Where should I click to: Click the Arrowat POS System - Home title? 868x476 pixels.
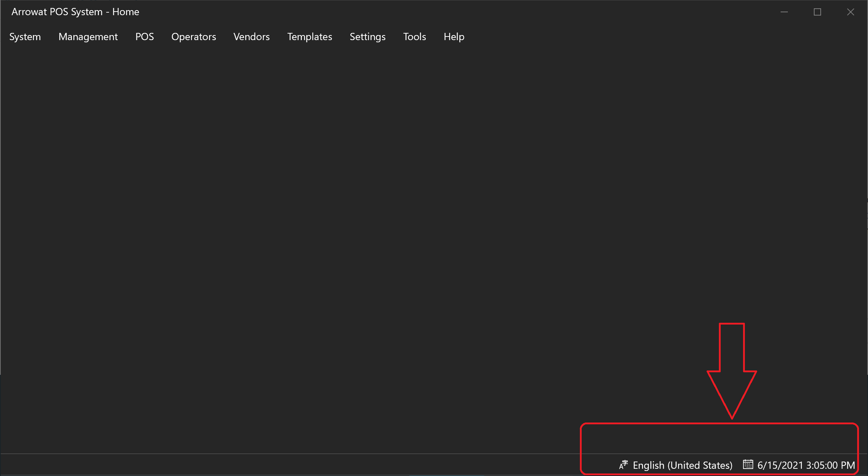point(75,12)
